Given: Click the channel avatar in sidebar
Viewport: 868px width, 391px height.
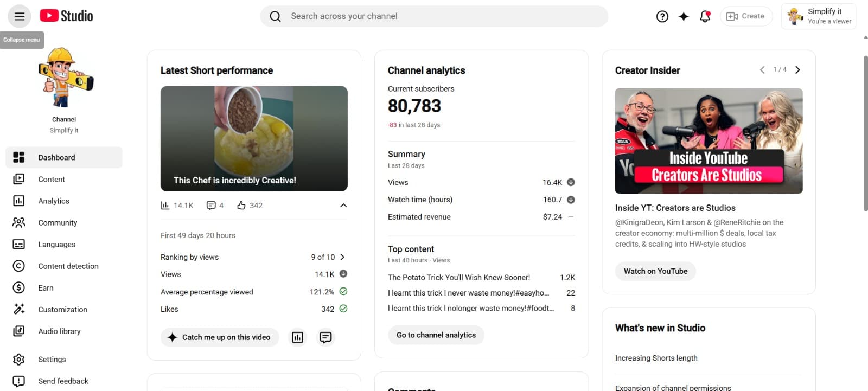Looking at the screenshot, I should pos(65,77).
